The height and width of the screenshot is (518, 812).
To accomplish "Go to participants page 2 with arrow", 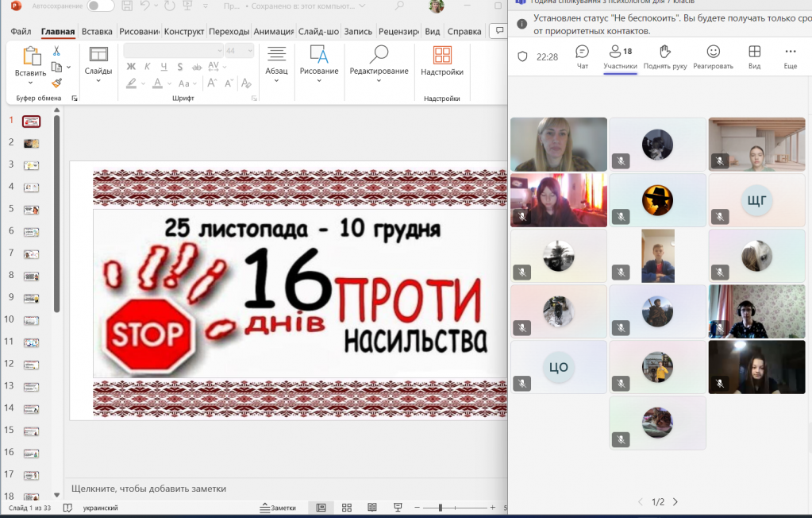I will (x=675, y=501).
